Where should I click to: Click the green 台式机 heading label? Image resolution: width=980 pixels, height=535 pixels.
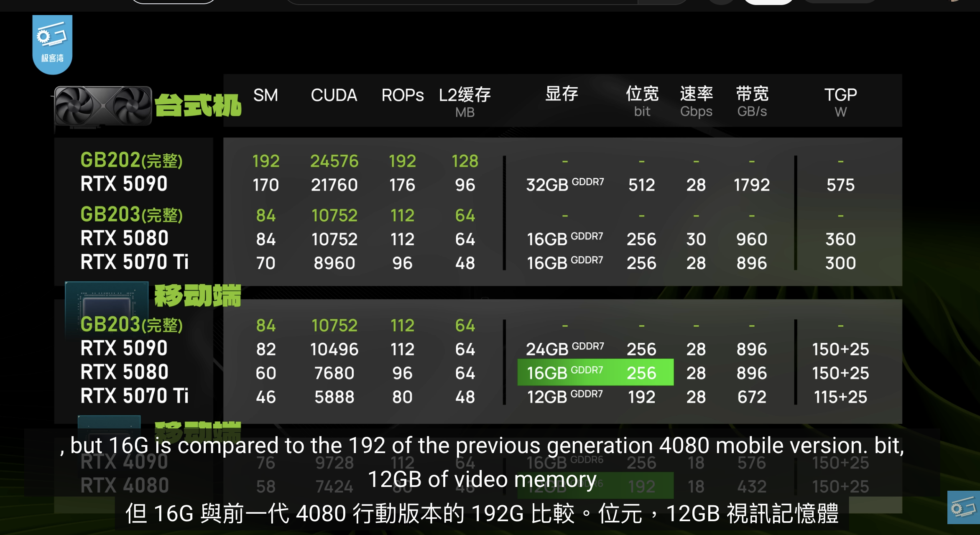pos(198,105)
